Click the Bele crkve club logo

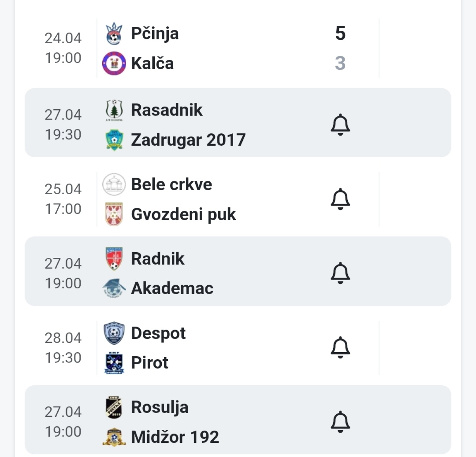pos(114,184)
